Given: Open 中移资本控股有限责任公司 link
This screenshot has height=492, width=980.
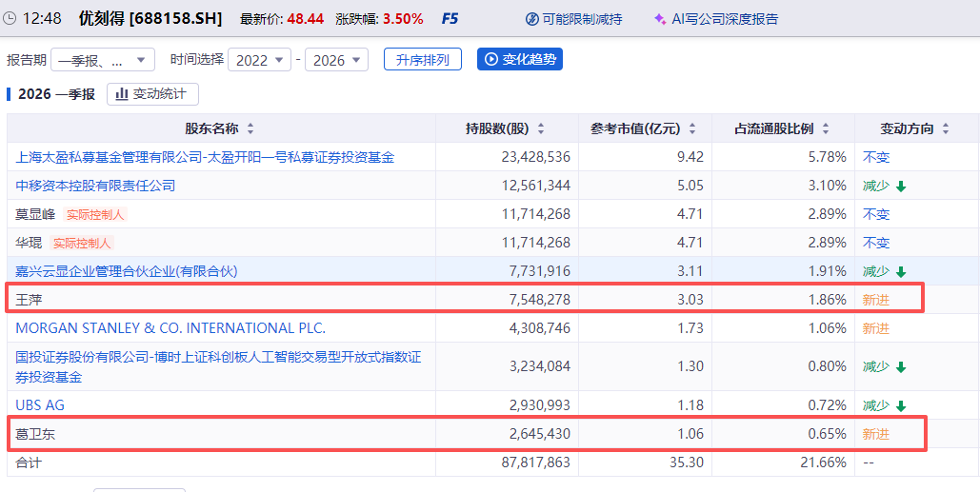Looking at the screenshot, I should [95, 186].
